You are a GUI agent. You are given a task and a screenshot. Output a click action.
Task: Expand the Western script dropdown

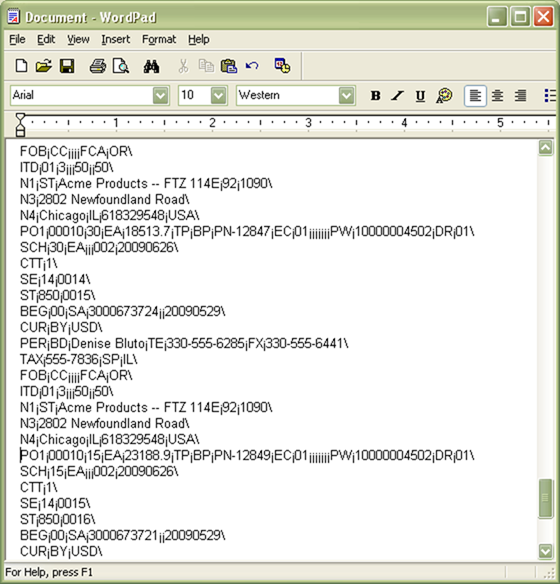pyautogui.click(x=347, y=96)
